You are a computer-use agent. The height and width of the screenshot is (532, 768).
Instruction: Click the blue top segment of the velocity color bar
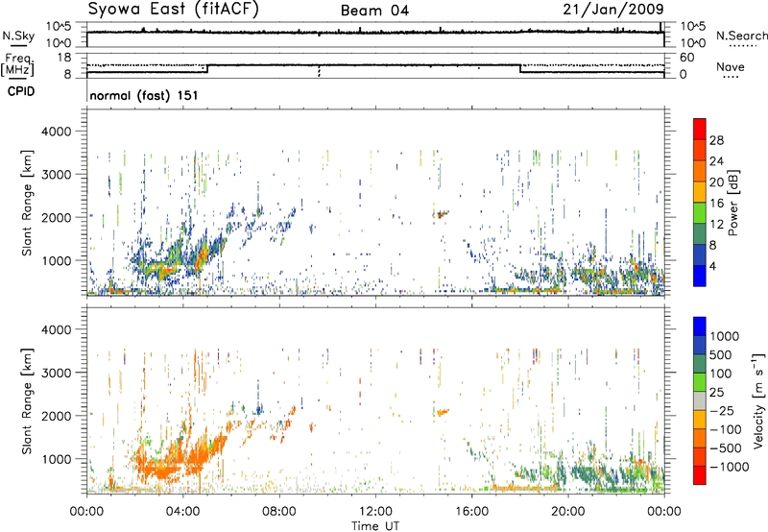coord(700,326)
